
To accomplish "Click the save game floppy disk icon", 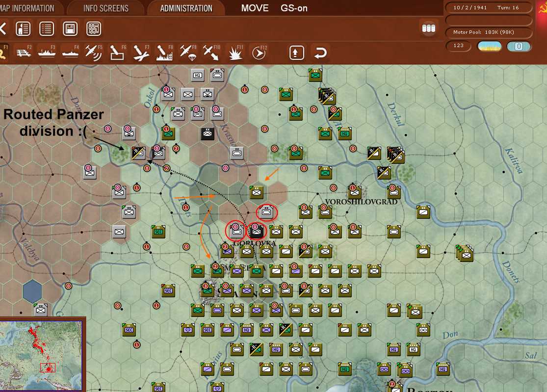I will (x=70, y=28).
